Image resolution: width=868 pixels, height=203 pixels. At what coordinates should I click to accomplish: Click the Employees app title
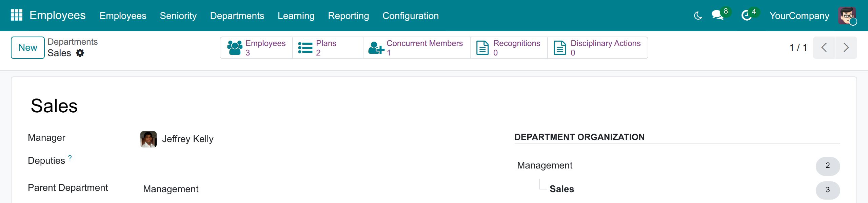57,15
